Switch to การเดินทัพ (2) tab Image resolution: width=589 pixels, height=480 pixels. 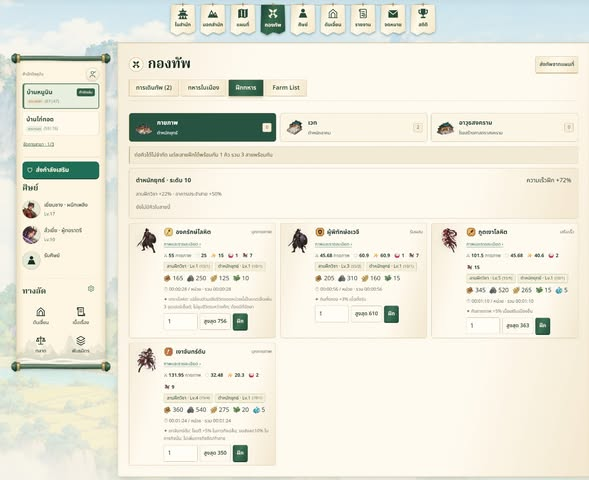click(154, 88)
